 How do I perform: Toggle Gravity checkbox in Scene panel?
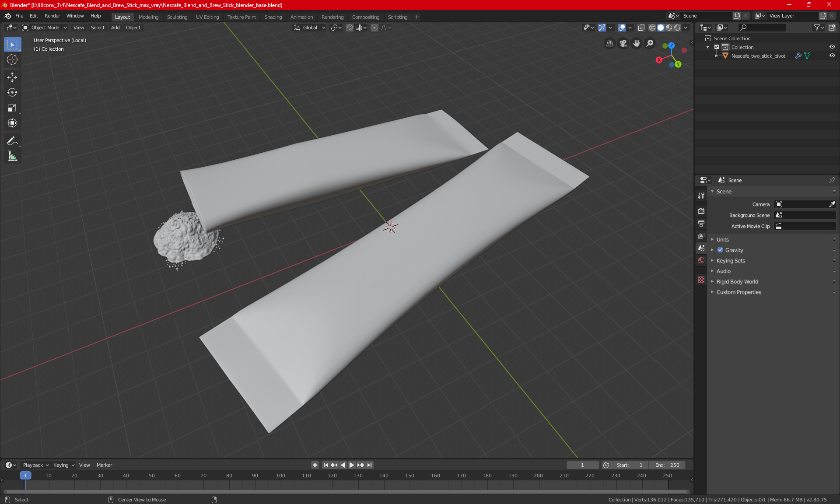tap(720, 250)
